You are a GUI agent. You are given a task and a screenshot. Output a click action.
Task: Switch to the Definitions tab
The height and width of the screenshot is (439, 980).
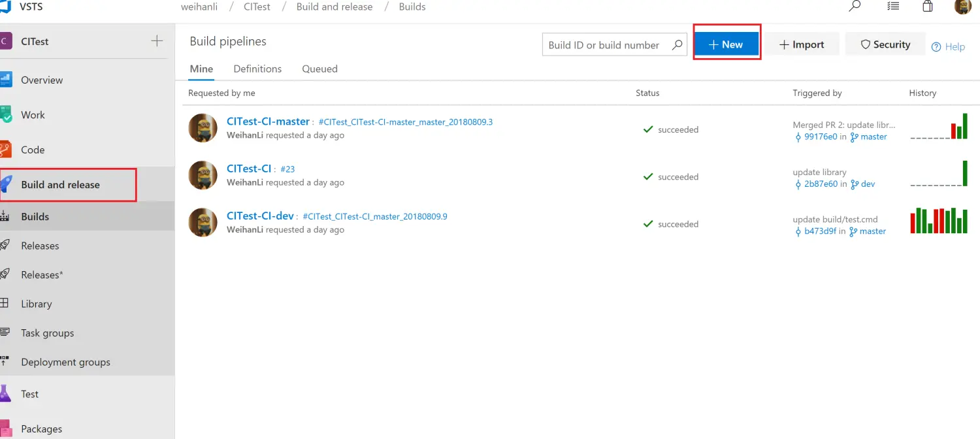pyautogui.click(x=257, y=69)
